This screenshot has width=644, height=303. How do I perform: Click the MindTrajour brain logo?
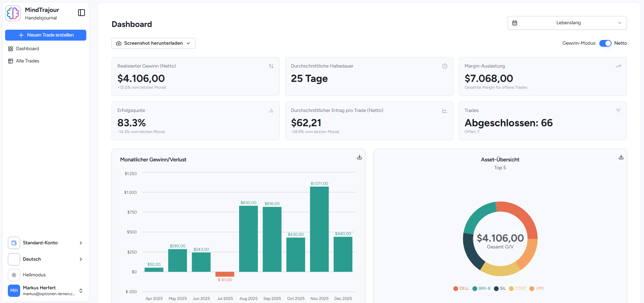[x=13, y=13]
